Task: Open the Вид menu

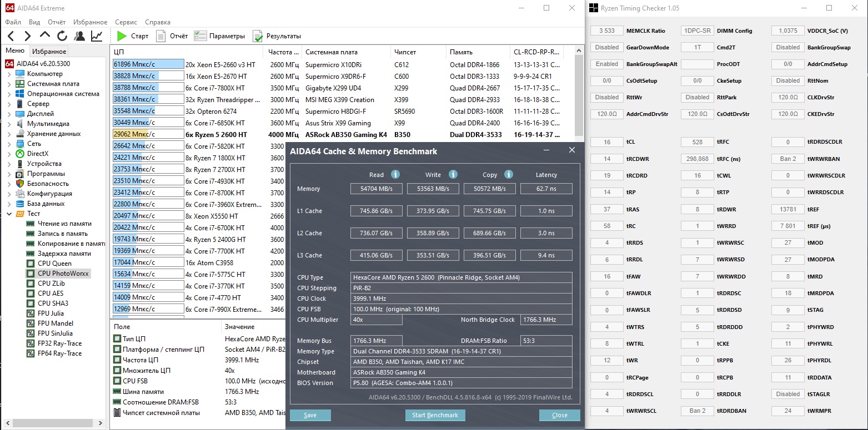Action: pos(34,22)
